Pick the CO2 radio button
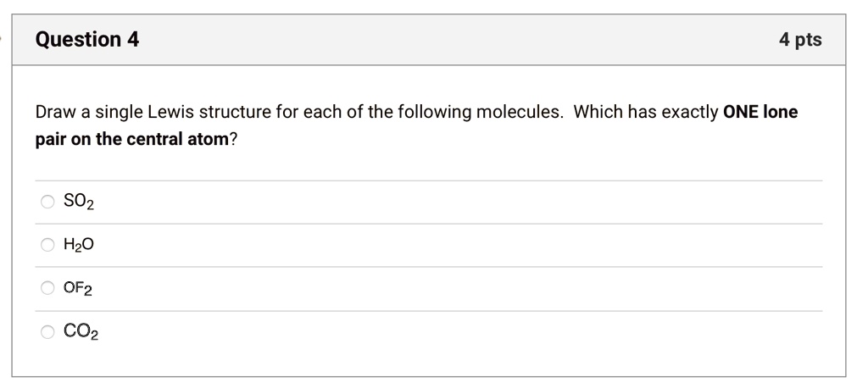868x383 pixels. tap(47, 331)
